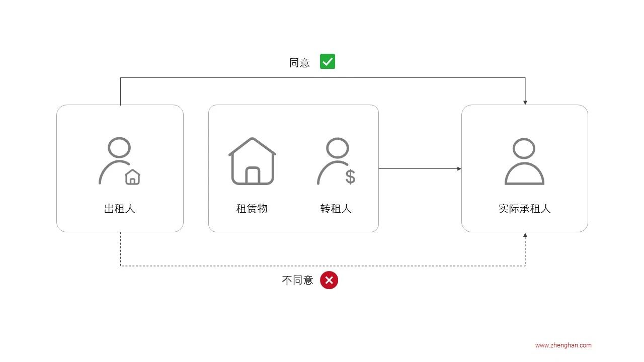Click the 转租人 label text

coord(336,209)
